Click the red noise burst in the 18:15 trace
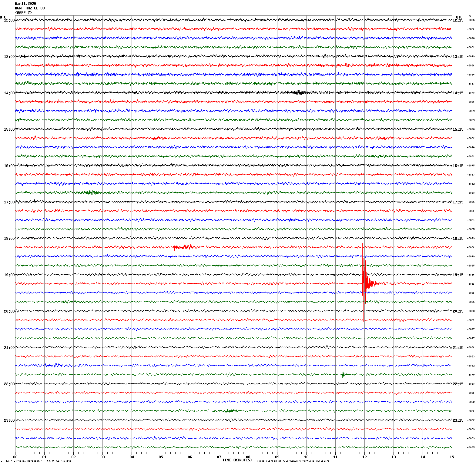Image resolution: width=476 pixels, height=465 pixels. coord(183,247)
